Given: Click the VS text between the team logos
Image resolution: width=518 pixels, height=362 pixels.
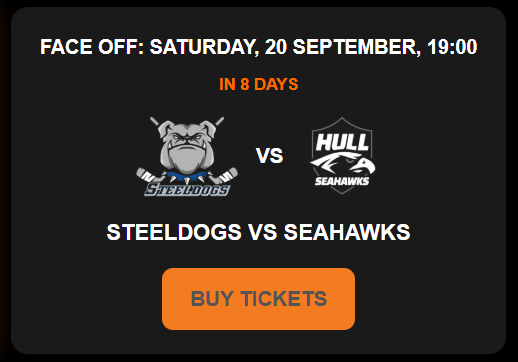Looking at the screenshot, I should [269, 156].
